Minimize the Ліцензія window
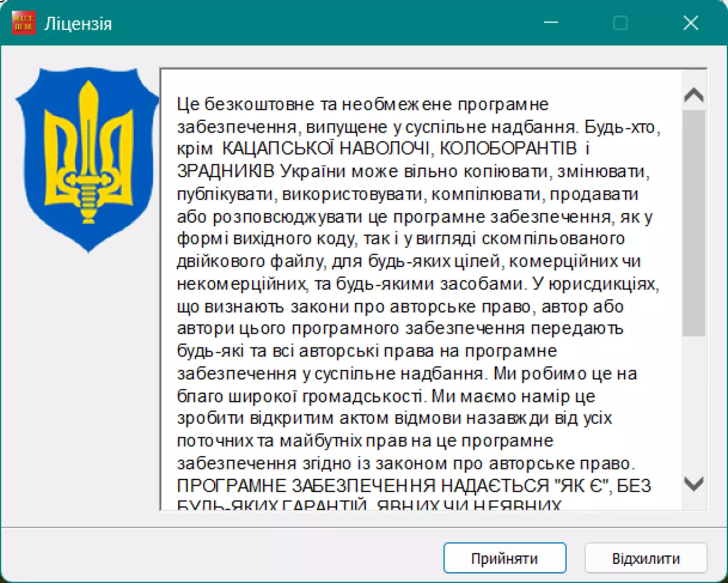Screen dimensions: 728x583 [x=551, y=23]
